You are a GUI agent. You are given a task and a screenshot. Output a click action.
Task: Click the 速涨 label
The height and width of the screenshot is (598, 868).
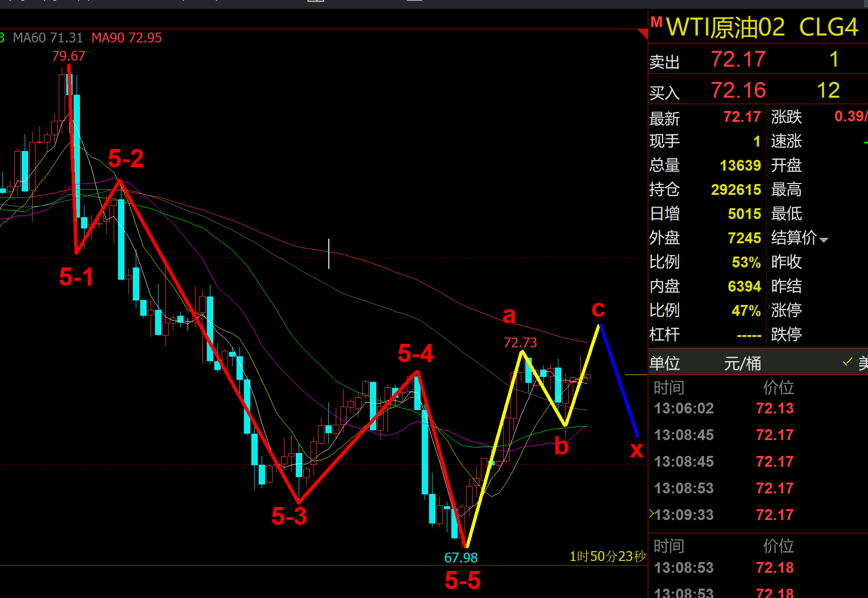tap(787, 141)
